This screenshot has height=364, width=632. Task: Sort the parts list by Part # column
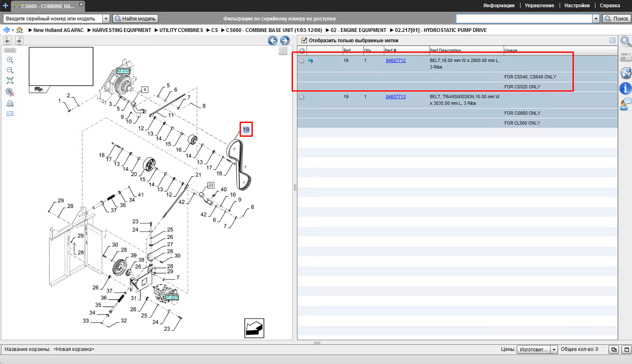click(406, 51)
